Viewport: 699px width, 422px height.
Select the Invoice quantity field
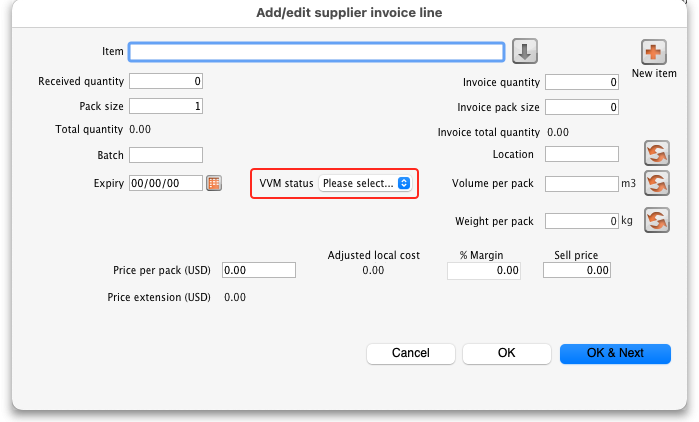582,82
